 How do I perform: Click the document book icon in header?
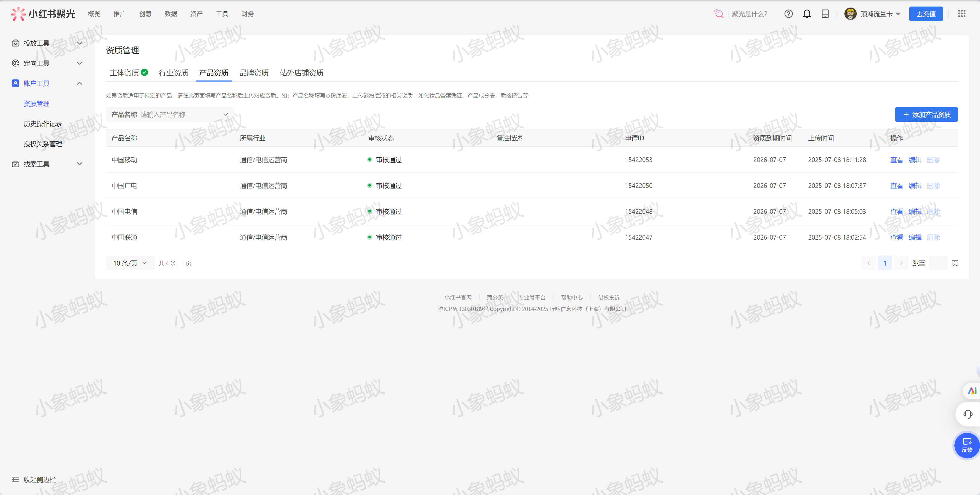click(x=825, y=14)
